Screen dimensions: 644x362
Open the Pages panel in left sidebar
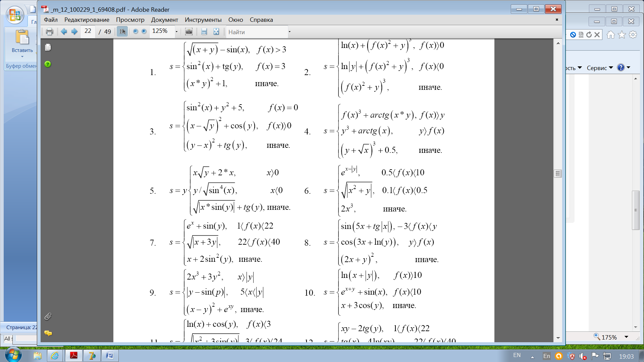pos(48,47)
